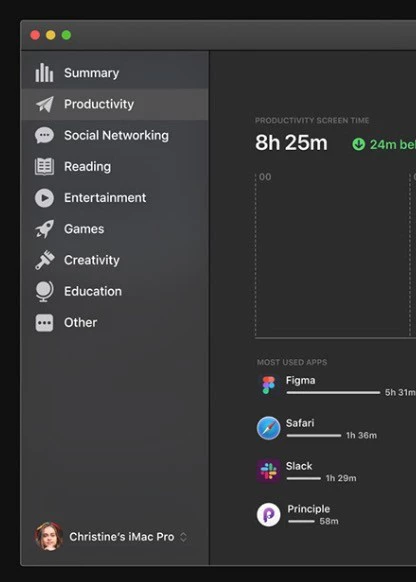Viewport: 416px width, 582px height.
Task: Select the Other label
Action: (80, 322)
